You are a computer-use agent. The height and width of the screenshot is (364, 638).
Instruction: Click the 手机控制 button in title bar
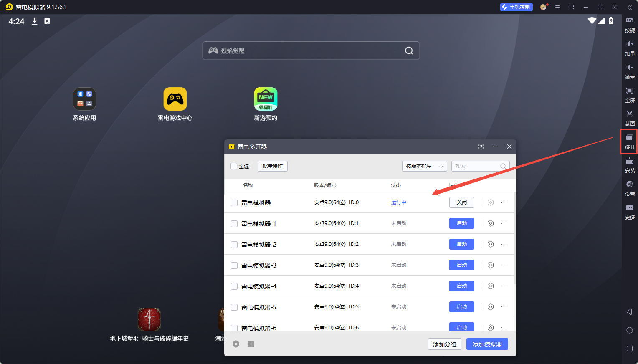[x=516, y=7]
